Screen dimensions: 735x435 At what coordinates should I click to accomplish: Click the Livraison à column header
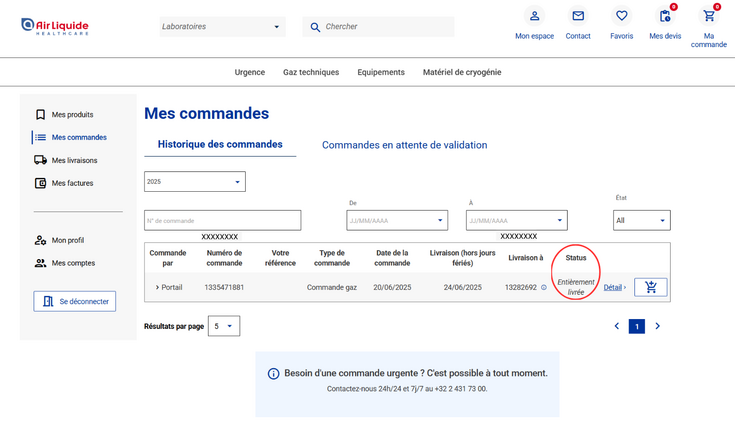525,258
